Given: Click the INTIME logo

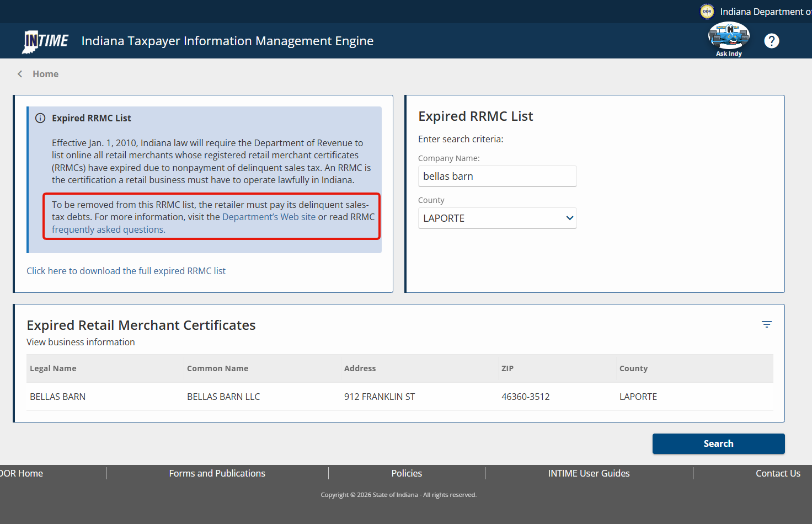Looking at the screenshot, I should (x=45, y=41).
